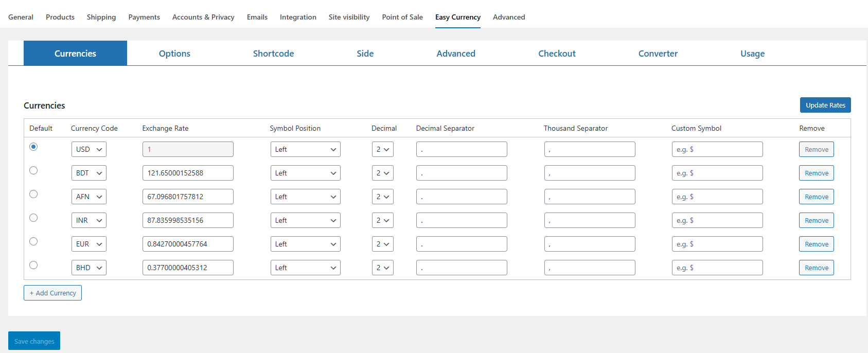Viewport: 868px width, 353px height.
Task: Remove the AFN currency row
Action: click(x=816, y=197)
